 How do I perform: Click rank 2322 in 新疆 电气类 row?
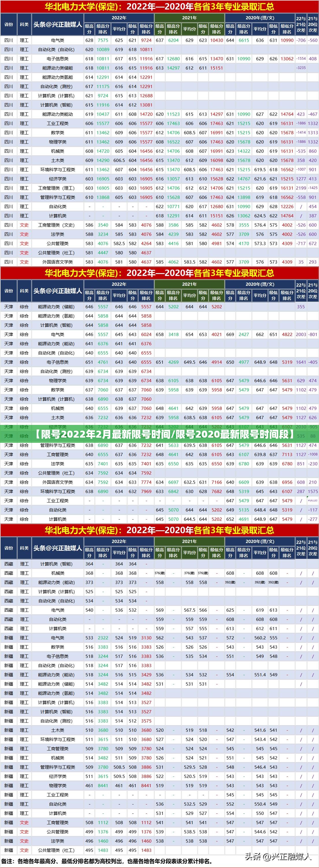[x=103, y=638]
